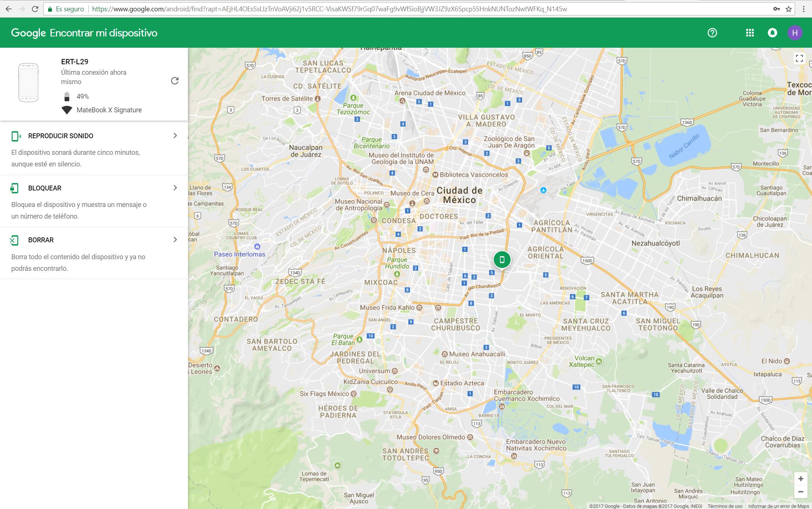
Task: Open the account avatar labeled H
Action: 795,33
